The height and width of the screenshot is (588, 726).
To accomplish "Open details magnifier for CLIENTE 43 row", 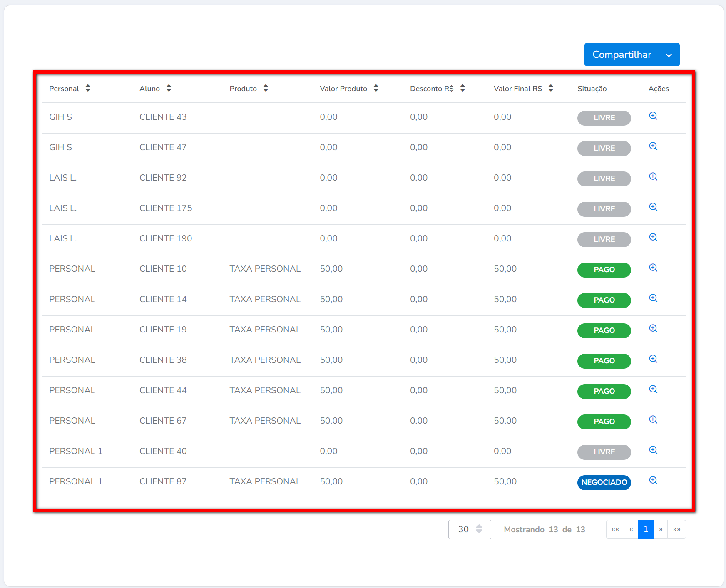I will point(653,116).
